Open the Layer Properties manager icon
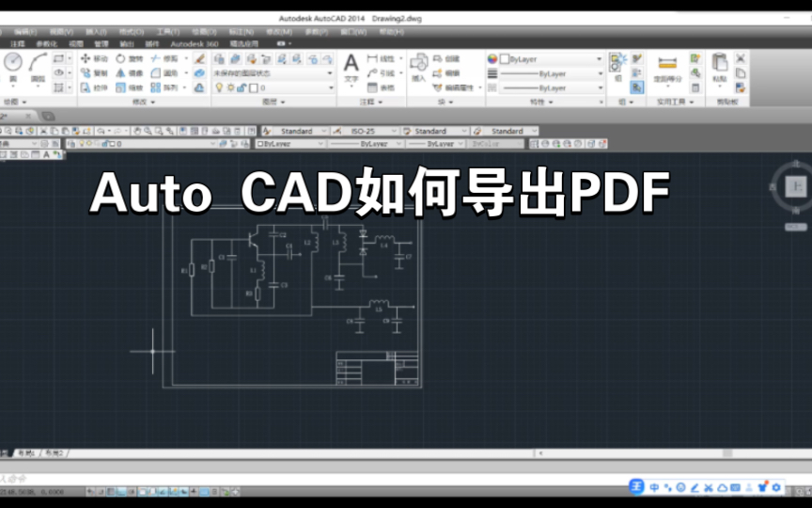The height and width of the screenshot is (508, 812). [x=219, y=59]
